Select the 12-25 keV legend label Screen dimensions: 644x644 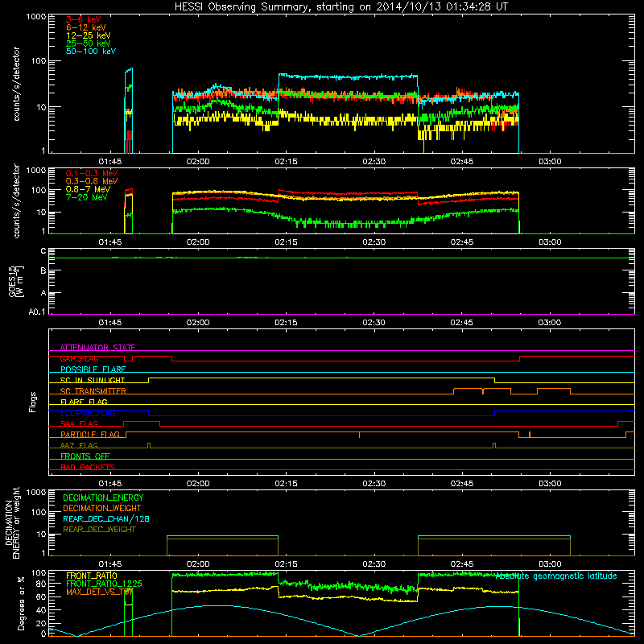(x=89, y=35)
